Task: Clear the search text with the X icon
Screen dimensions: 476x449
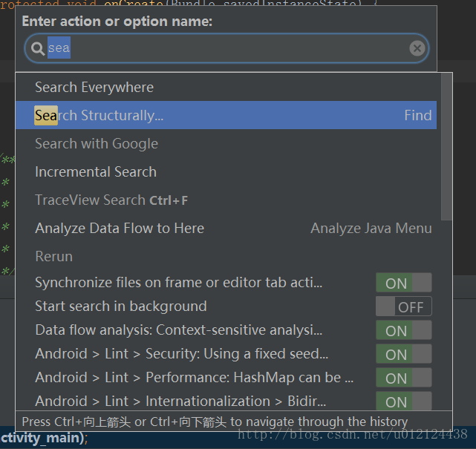Action: (x=417, y=48)
